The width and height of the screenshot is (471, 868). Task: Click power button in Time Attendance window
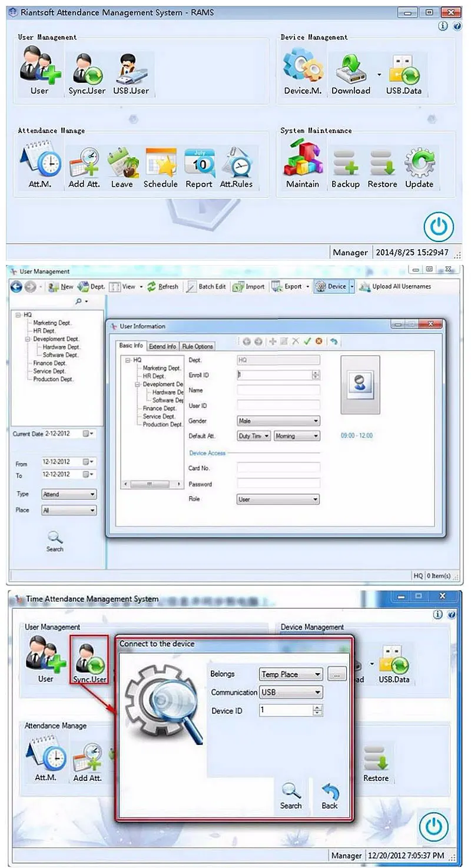[433, 826]
